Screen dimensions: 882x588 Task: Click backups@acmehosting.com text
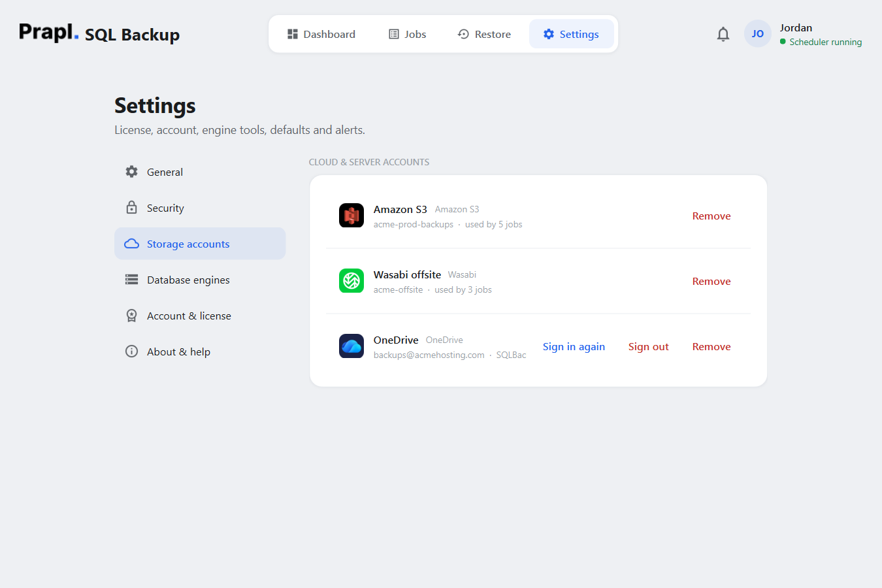pyautogui.click(x=429, y=355)
